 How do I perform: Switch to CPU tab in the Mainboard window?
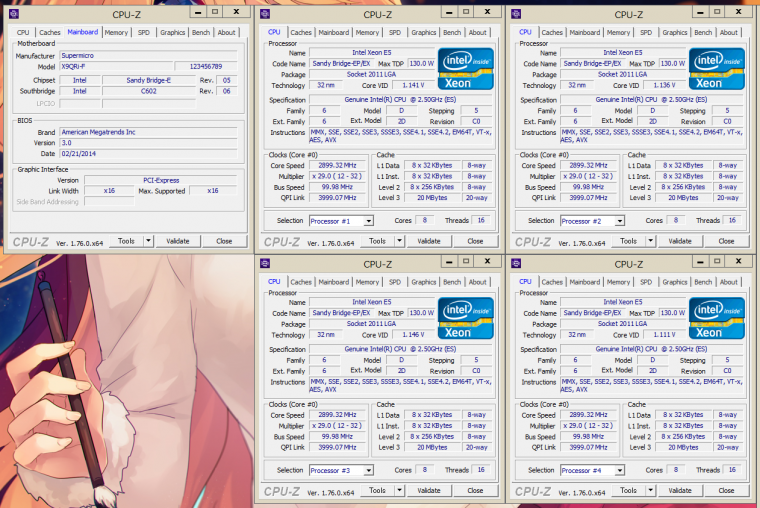tap(23, 32)
